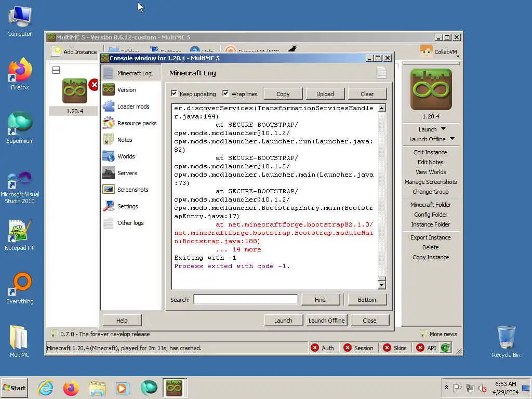Click the Skins status indicator icon
532x399 pixels.
(x=387, y=348)
